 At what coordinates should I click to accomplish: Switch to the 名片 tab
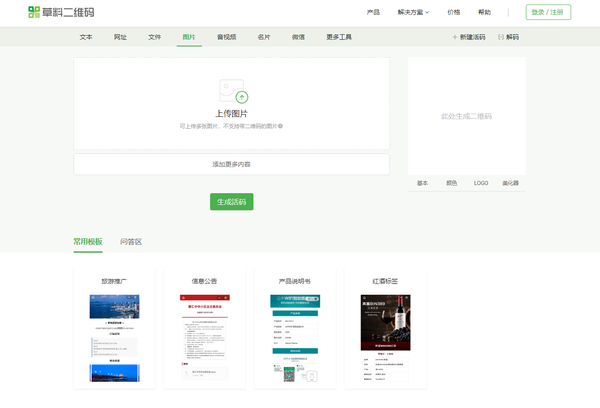pos(264,37)
